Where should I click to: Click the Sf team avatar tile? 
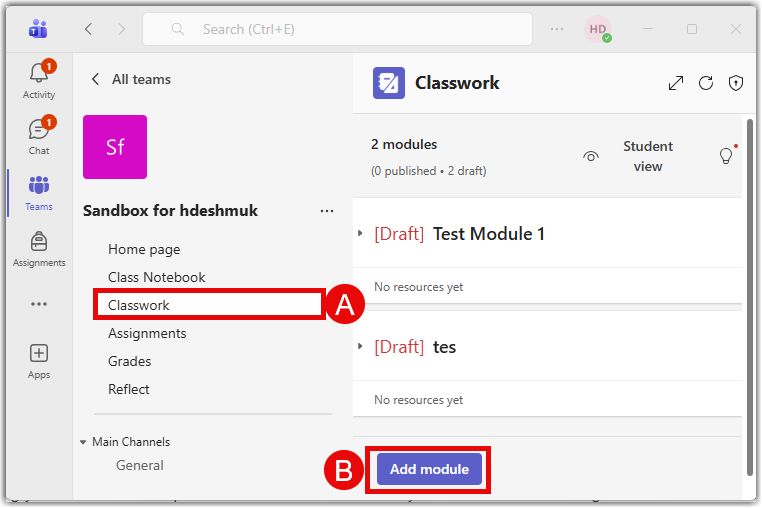[115, 147]
